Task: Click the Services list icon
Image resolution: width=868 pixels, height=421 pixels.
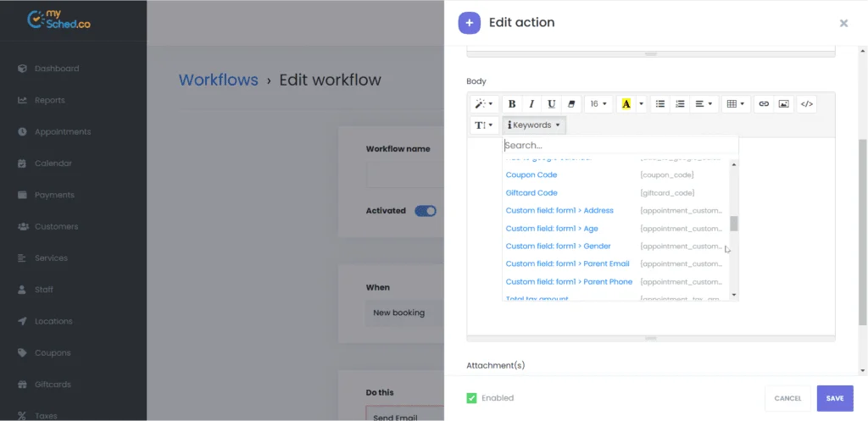Action: [x=22, y=258]
